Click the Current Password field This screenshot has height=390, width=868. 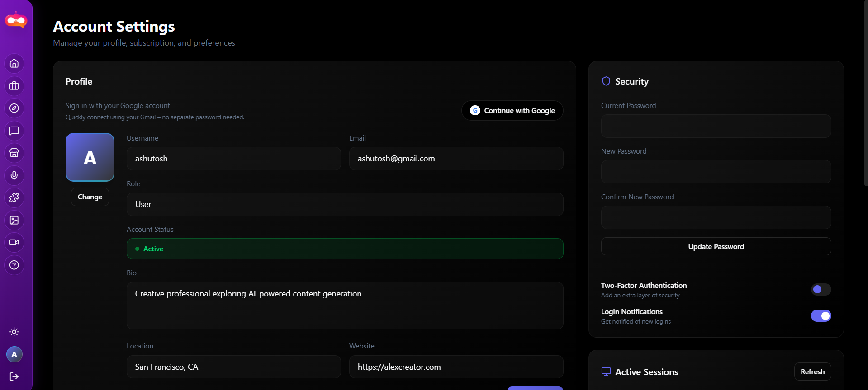coord(716,126)
